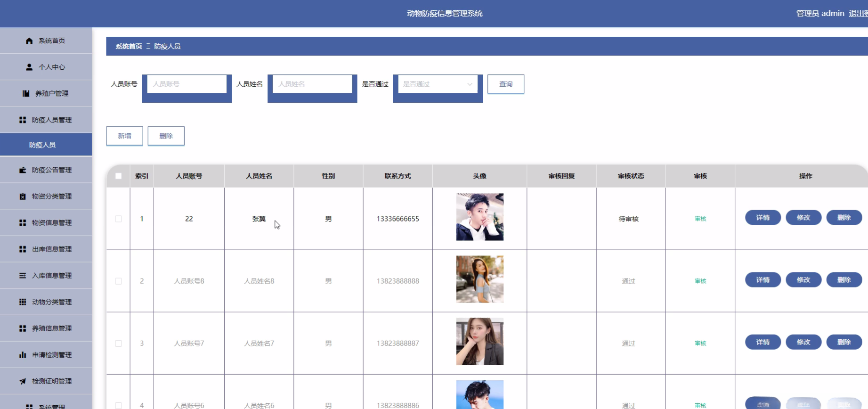This screenshot has width=868, height=409.
Task: Focus the 人员账号 search input
Action: (x=187, y=84)
